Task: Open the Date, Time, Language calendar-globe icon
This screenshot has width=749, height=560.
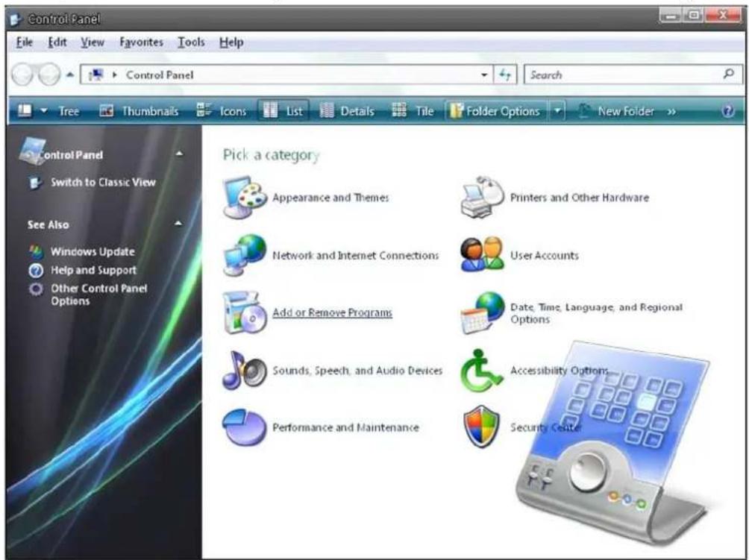Action: (x=482, y=312)
